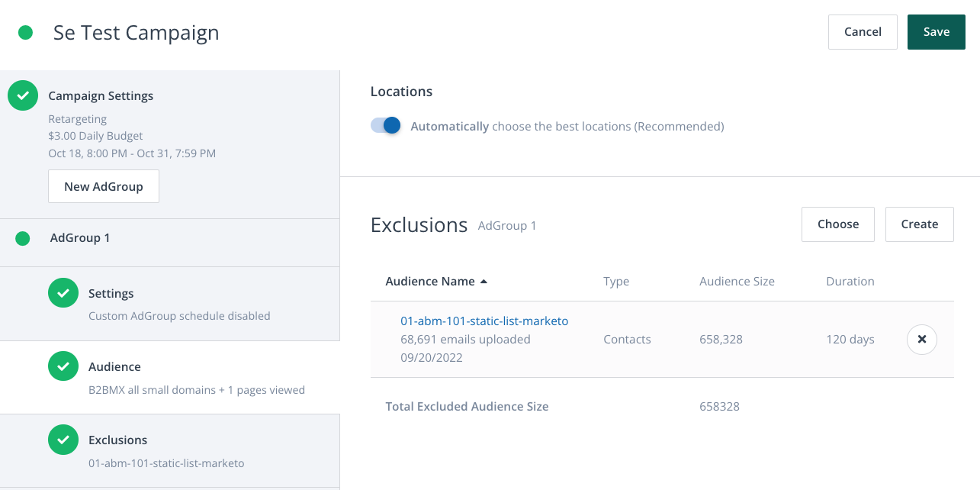Viewport: 980px width, 490px height.
Task: Click the Audience step green checkmark icon
Action: (63, 366)
